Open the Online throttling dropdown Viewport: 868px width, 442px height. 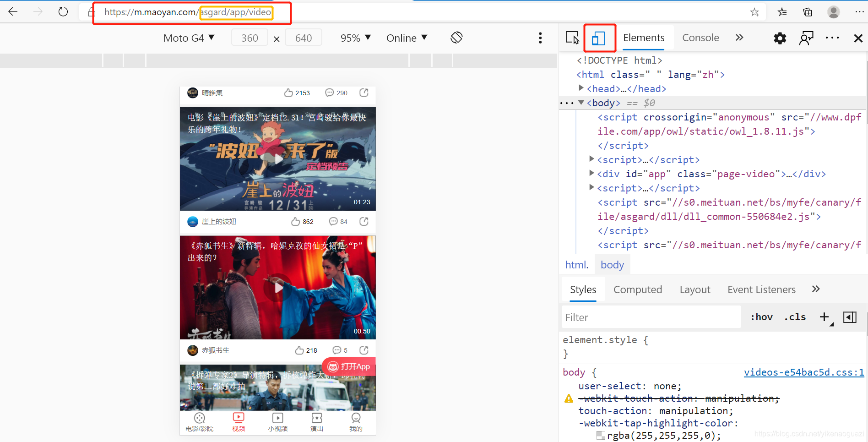click(x=407, y=38)
